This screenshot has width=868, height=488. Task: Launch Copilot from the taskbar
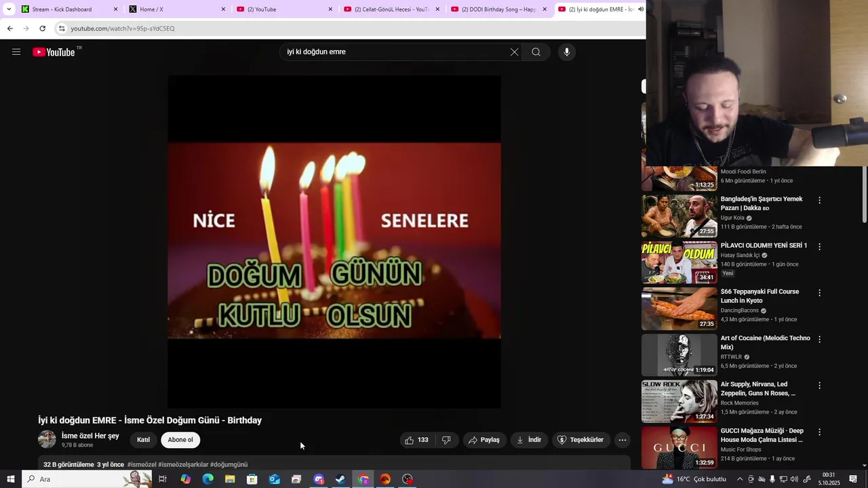pos(185,479)
